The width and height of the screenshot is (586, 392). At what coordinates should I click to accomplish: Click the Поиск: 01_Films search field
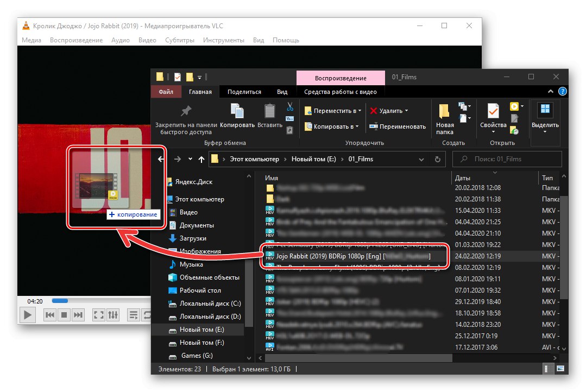[507, 159]
